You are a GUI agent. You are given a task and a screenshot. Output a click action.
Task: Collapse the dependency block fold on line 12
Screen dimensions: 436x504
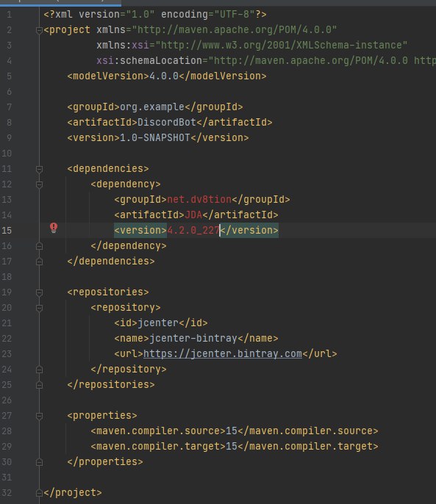39,184
